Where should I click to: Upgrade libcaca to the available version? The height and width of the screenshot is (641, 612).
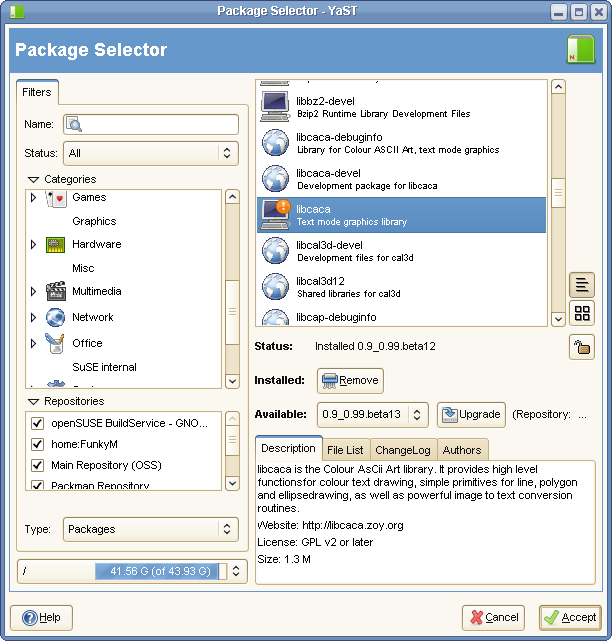pos(471,415)
